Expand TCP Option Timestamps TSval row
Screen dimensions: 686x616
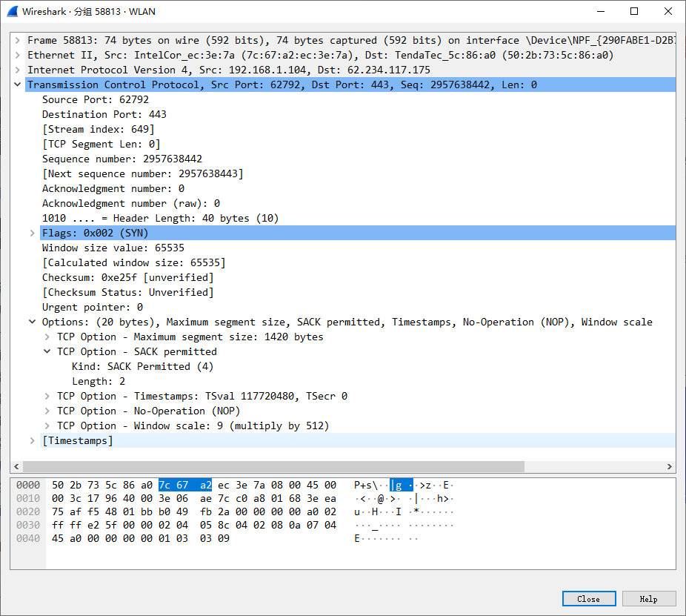[47, 396]
